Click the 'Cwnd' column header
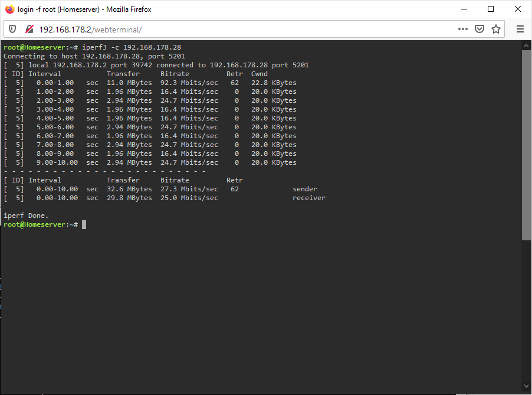This screenshot has width=532, height=395. [259, 74]
